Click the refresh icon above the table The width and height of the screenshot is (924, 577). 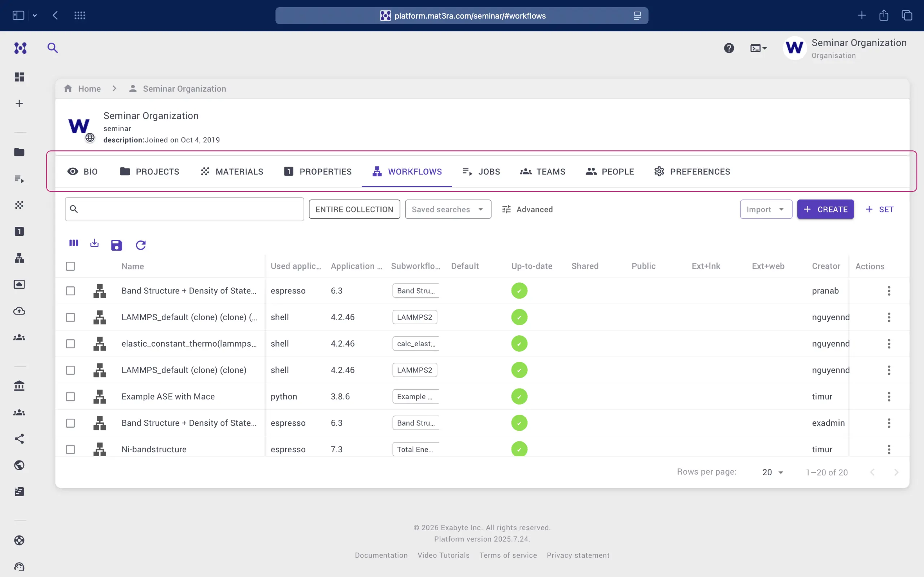[140, 245]
